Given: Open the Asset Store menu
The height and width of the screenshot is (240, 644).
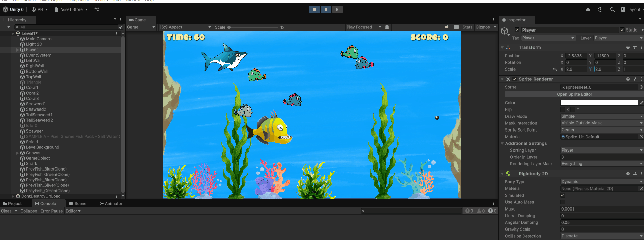Looking at the screenshot, I should (71, 9).
